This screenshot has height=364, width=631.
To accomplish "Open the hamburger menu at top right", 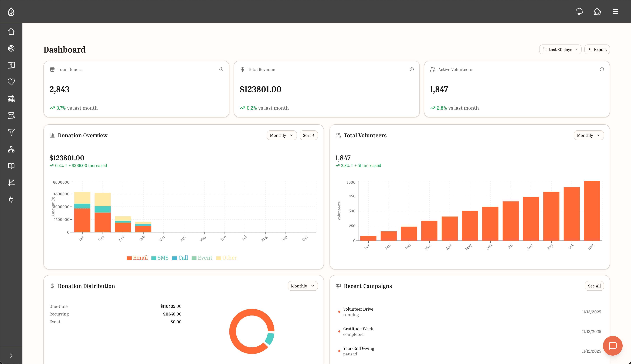I will [x=615, y=12].
